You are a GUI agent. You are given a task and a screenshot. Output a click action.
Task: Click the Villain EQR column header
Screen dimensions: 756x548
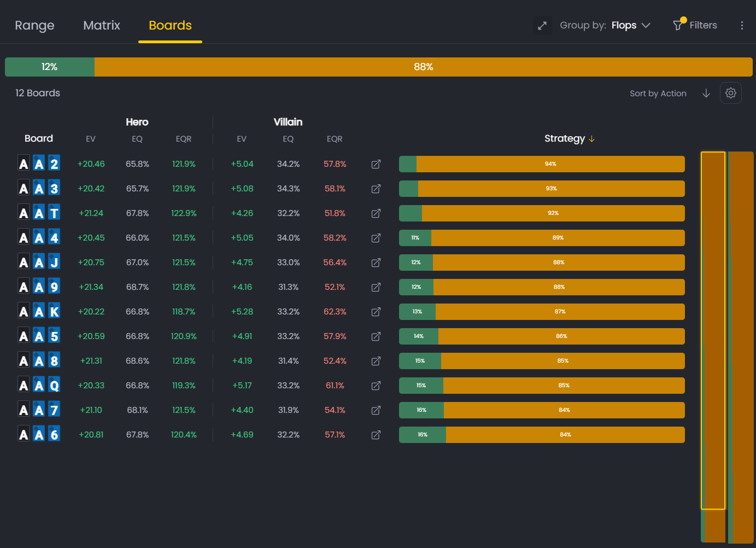pos(335,139)
